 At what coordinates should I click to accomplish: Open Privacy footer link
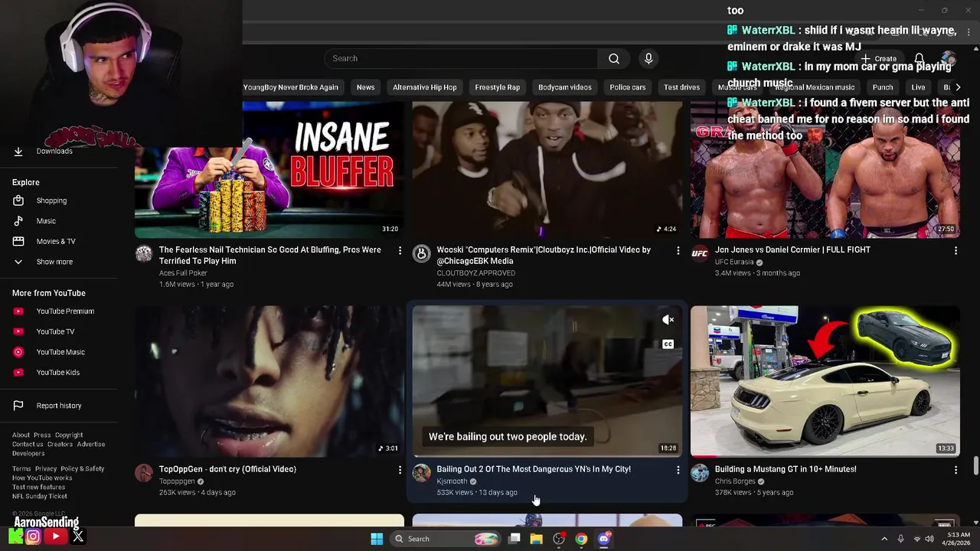46,469
